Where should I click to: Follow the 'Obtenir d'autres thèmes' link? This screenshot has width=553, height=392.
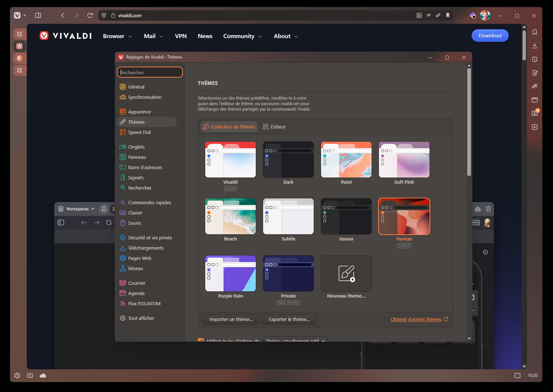pos(419,319)
